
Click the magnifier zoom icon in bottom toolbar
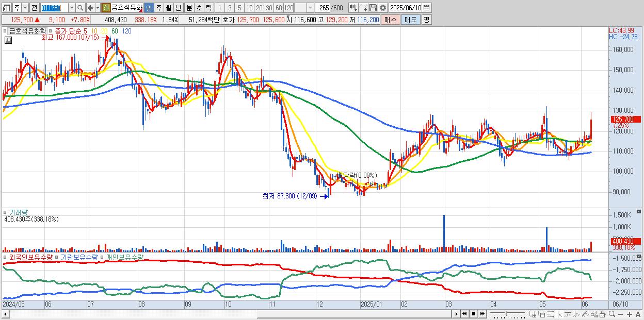coord(612,314)
